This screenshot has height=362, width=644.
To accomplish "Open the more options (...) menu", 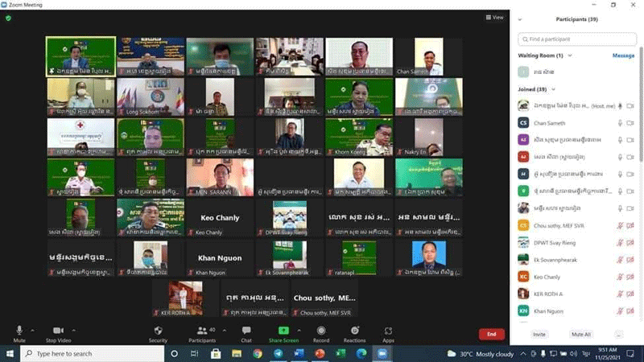I will coord(618,335).
